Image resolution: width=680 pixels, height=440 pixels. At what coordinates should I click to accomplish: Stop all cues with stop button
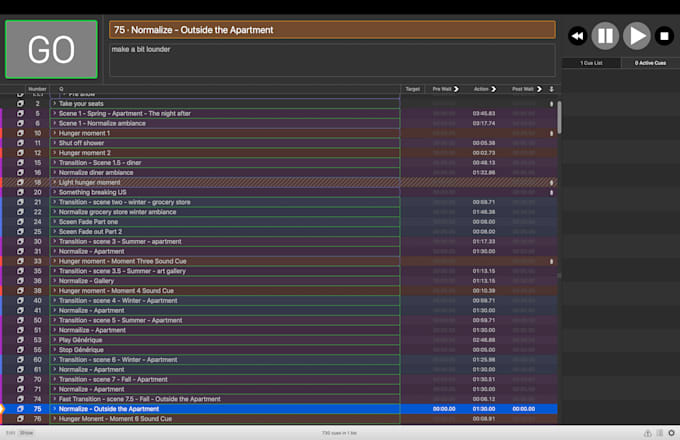[664, 36]
